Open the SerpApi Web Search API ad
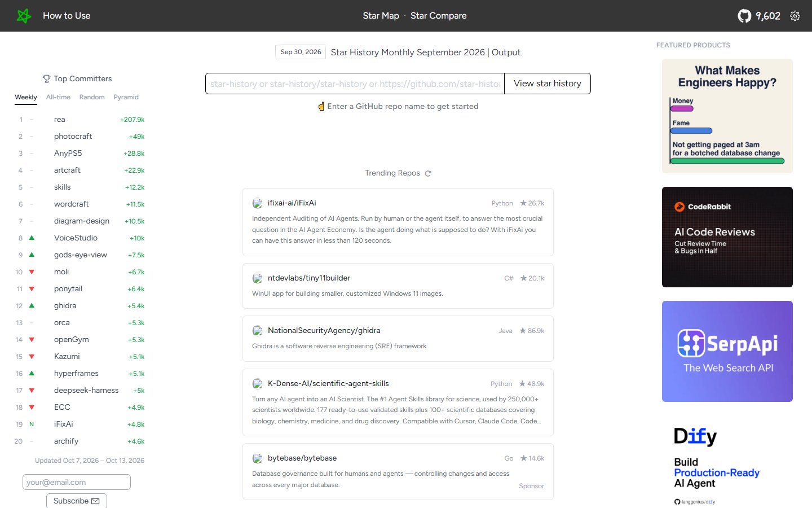 pyautogui.click(x=727, y=351)
